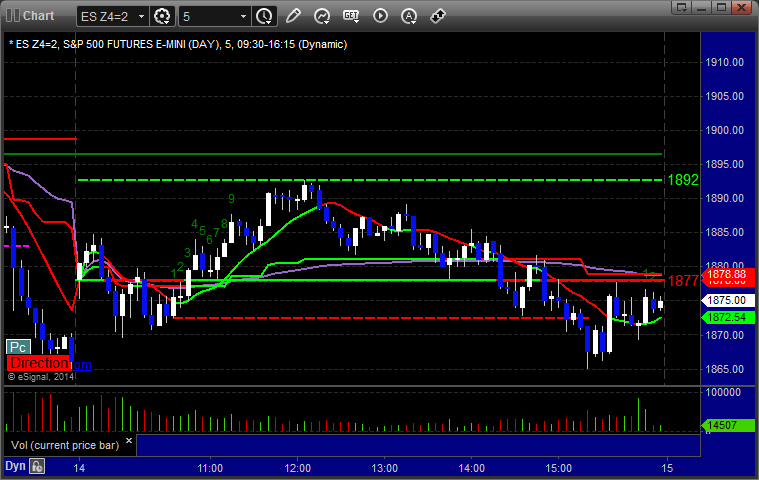Click the symbol link arrows icon
The width and height of the screenshot is (759, 480).
(x=438, y=16)
